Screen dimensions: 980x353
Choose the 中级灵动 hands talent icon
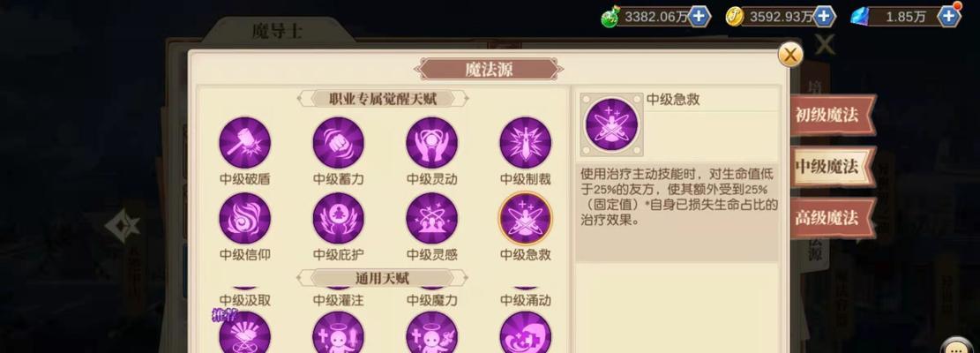click(x=432, y=143)
